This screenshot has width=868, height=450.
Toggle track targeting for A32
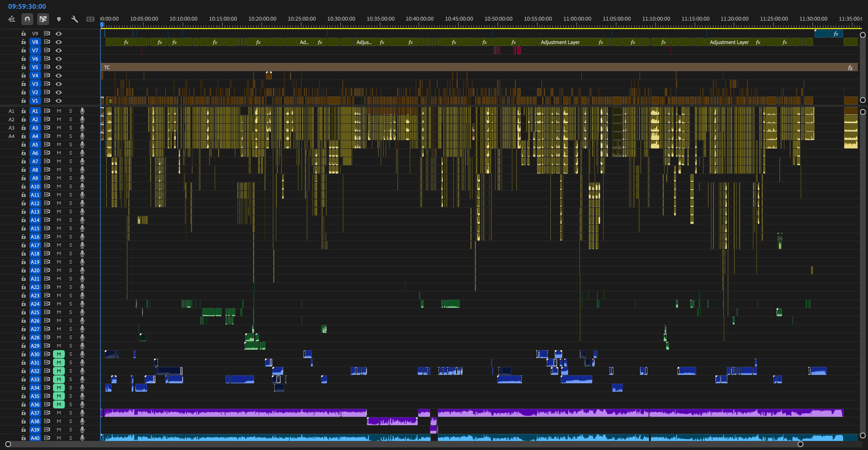click(35, 371)
